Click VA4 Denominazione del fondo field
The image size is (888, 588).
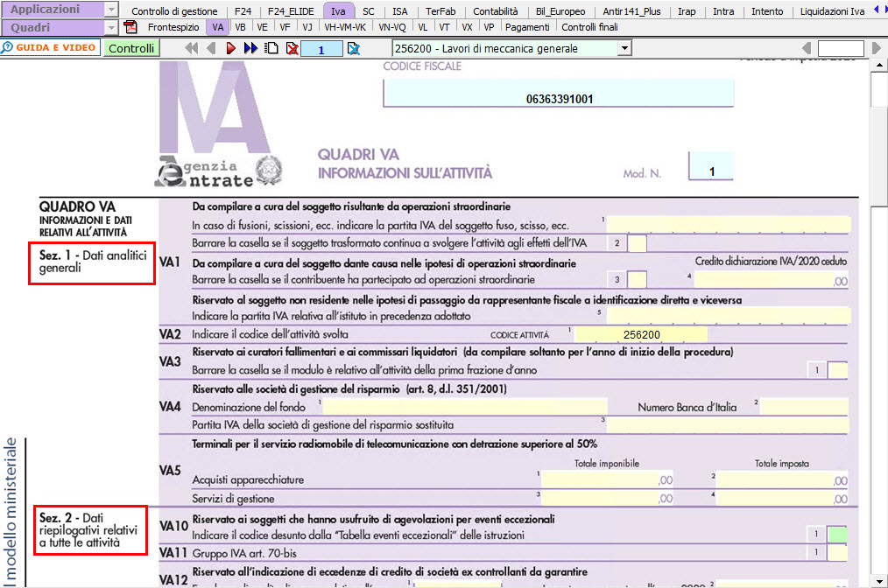(x=465, y=406)
